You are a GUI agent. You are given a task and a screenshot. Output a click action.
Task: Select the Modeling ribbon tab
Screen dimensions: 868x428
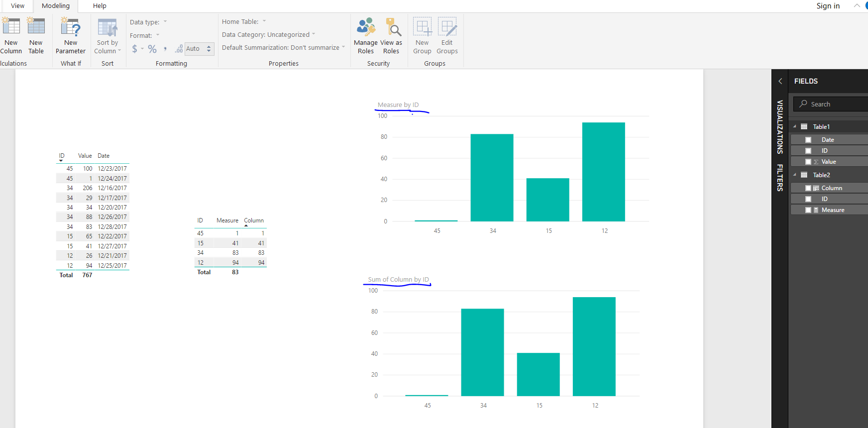tap(56, 6)
